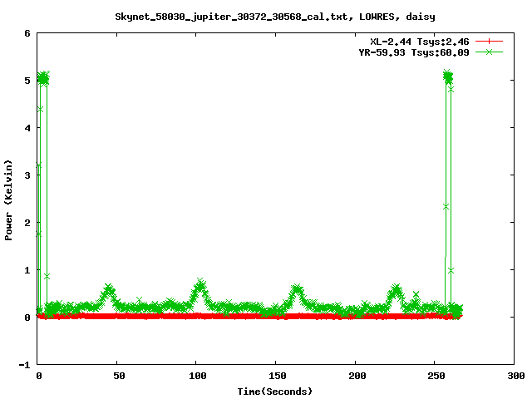Click x-axis tick label 200
Screen dimensions: 532x399
pos(357,376)
